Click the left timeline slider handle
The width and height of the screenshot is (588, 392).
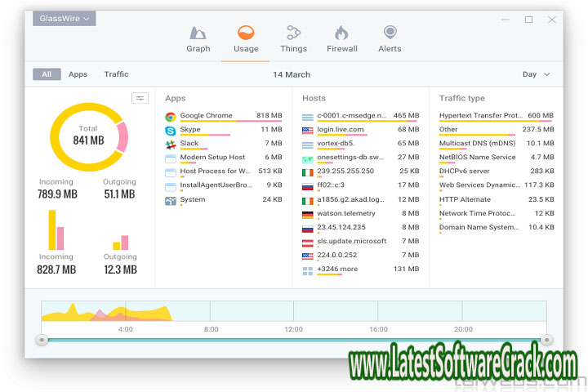(42, 340)
